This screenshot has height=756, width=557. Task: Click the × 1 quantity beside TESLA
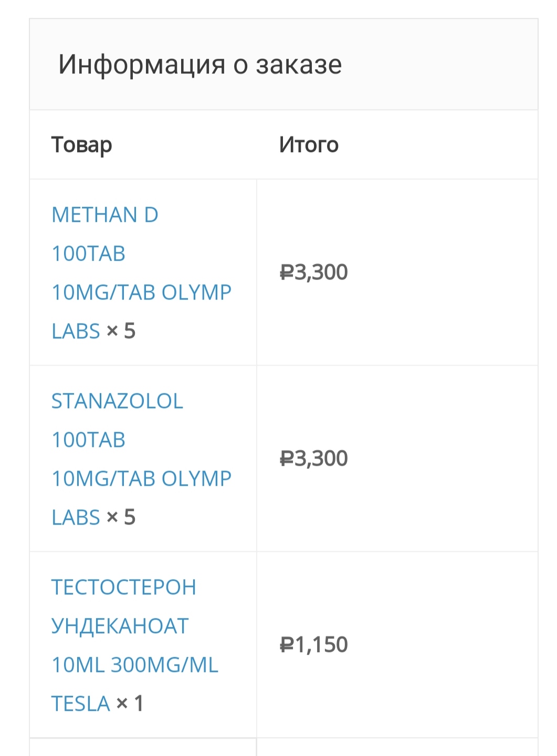pyautogui.click(x=130, y=704)
